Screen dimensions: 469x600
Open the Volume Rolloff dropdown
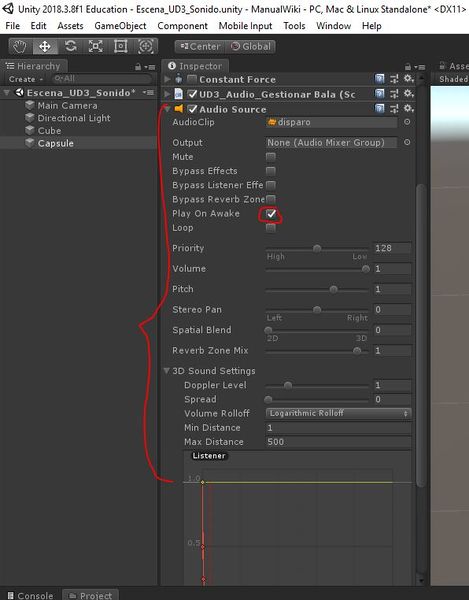[x=338, y=413]
